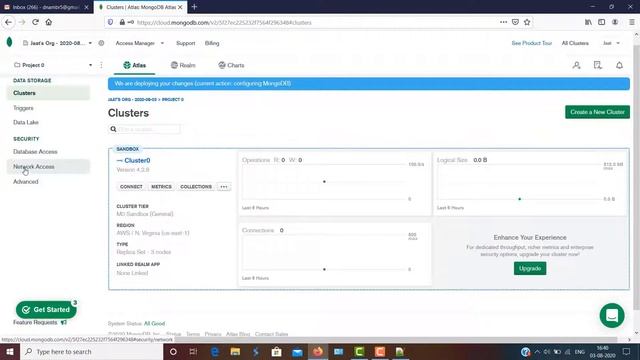Reload the browser page

coord(36,22)
